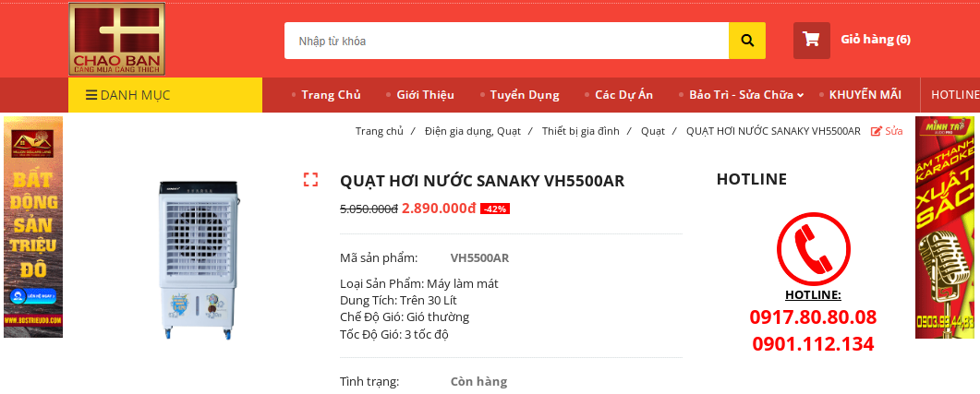Select Tuyển Dụng in the menu
The height and width of the screenshot is (394, 980).
[524, 95]
